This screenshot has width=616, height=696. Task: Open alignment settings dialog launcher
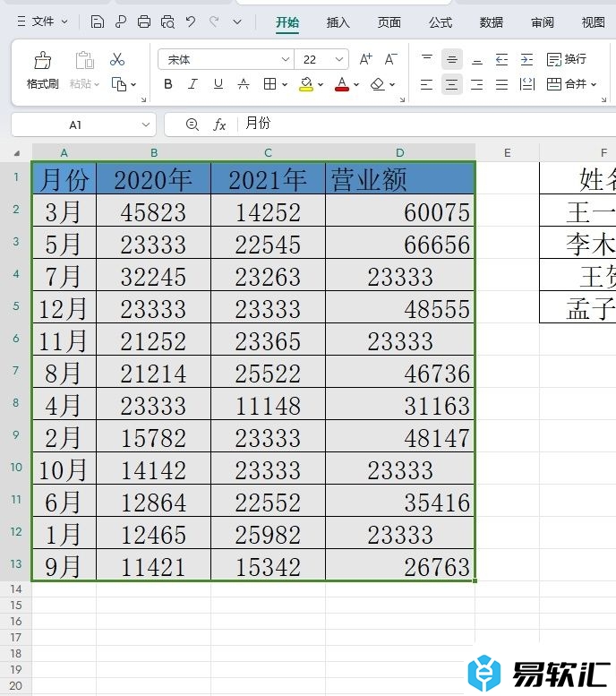603,99
